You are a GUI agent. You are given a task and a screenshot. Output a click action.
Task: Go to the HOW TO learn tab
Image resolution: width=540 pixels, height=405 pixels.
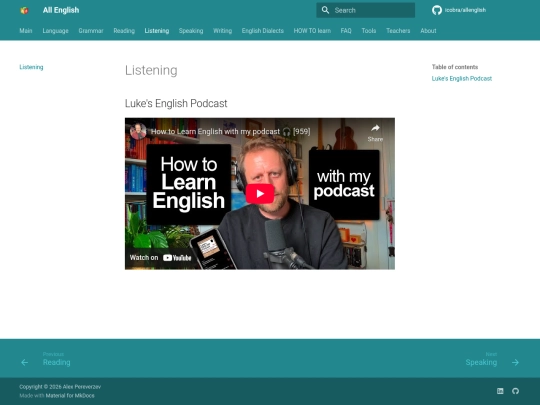312,31
